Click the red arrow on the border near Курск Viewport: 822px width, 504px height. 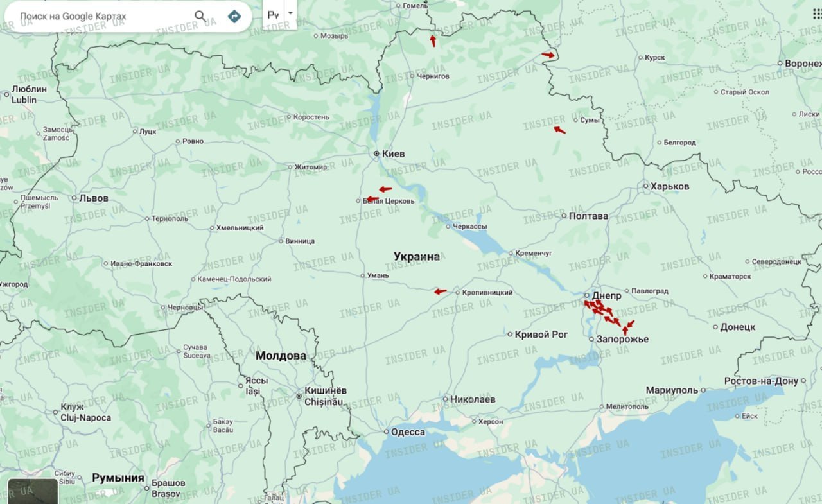pos(548,55)
